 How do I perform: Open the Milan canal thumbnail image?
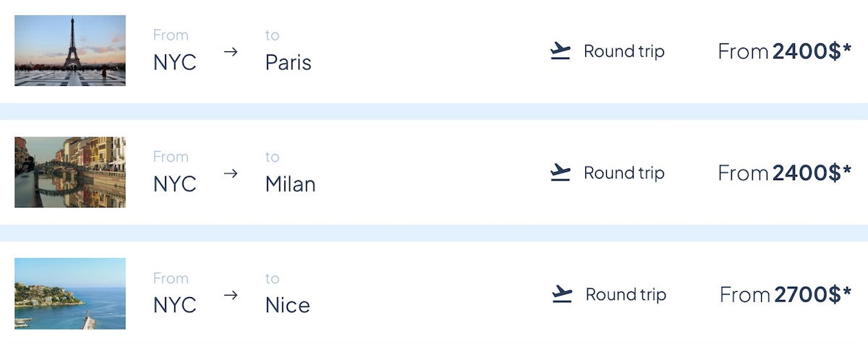click(70, 172)
